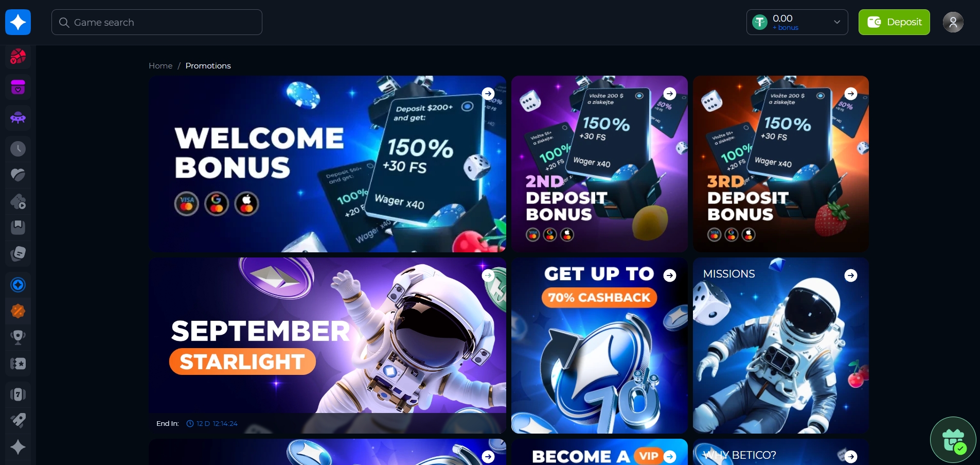Open the Missions card arrow

click(851, 275)
